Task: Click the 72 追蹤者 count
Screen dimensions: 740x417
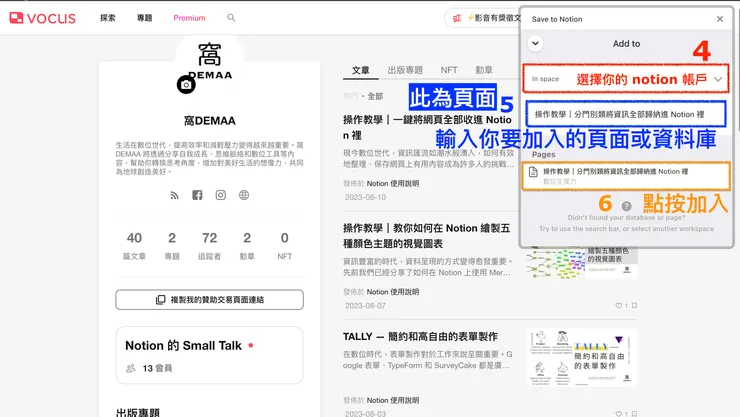Action: pos(210,245)
